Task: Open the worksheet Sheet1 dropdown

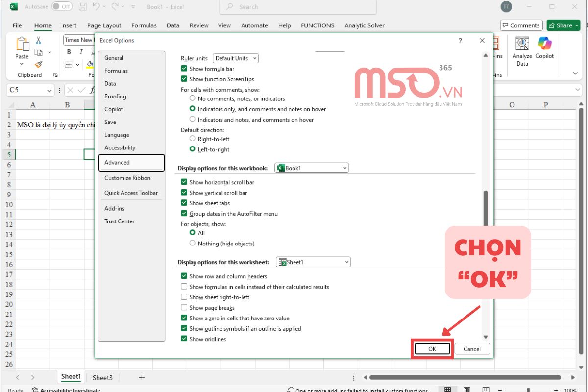Action: point(314,262)
